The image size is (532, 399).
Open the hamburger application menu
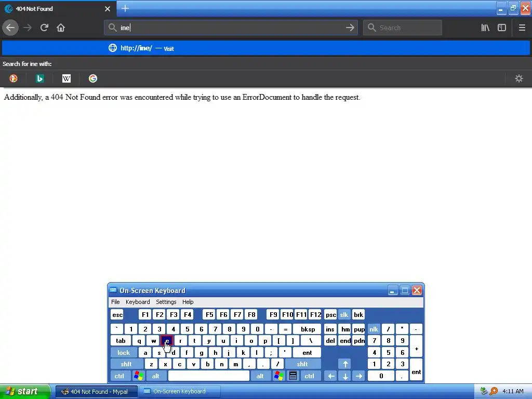click(522, 28)
